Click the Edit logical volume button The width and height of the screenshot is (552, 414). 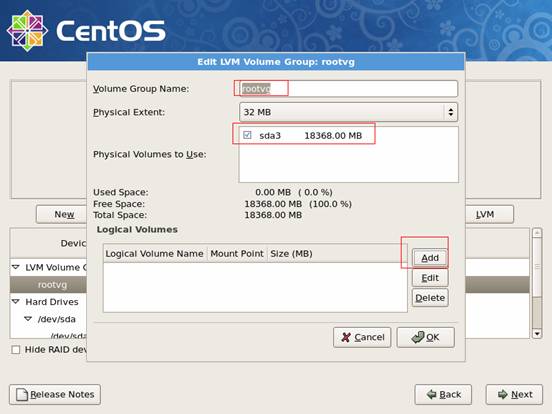(x=430, y=278)
